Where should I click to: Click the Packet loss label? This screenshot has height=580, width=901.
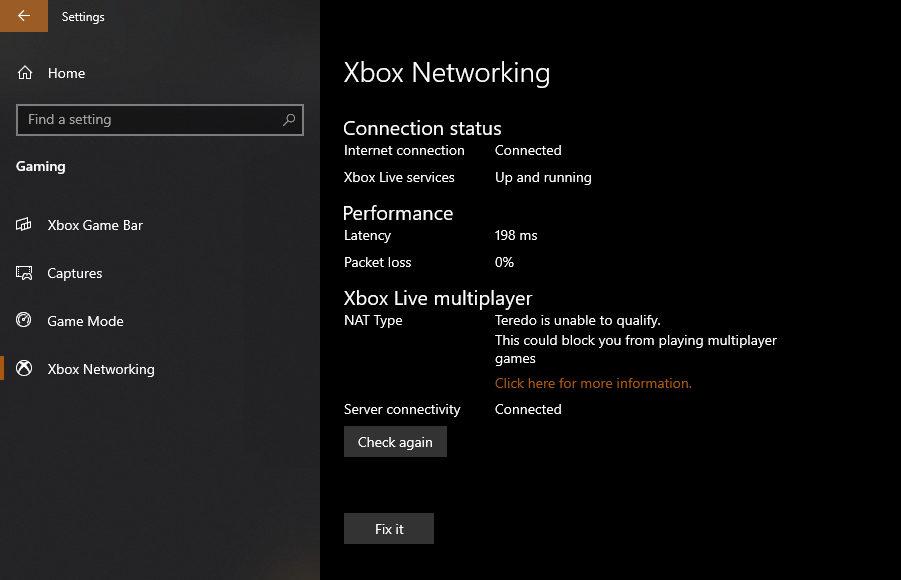pos(378,262)
